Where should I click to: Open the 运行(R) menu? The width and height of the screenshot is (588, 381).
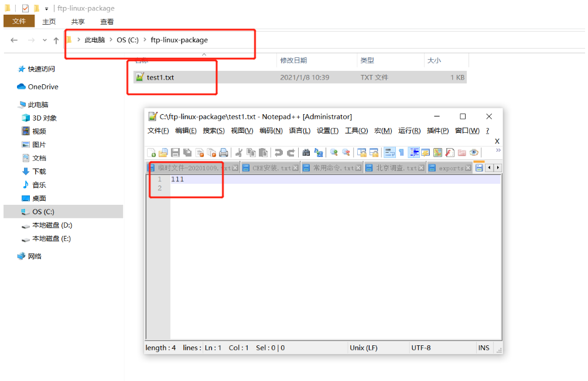409,131
